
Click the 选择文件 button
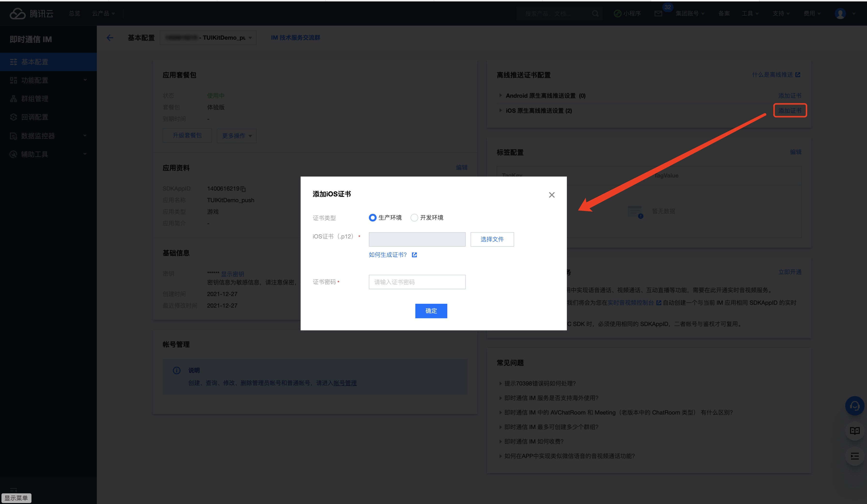(x=492, y=239)
